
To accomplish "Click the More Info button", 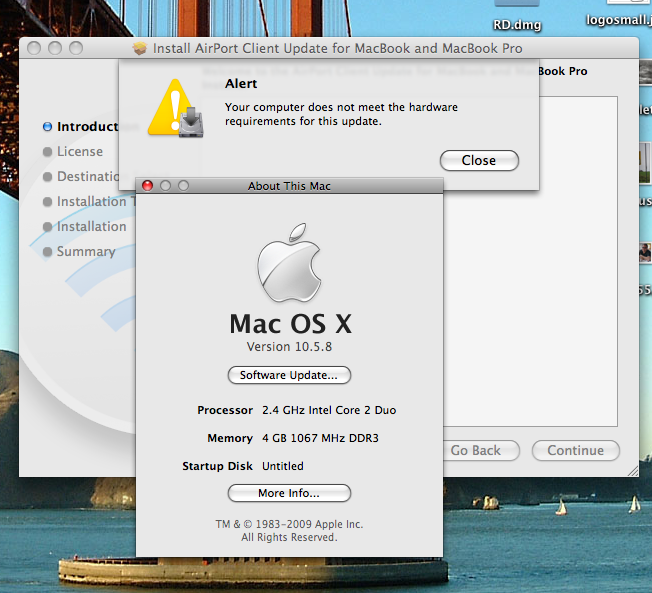I will pos(289,493).
